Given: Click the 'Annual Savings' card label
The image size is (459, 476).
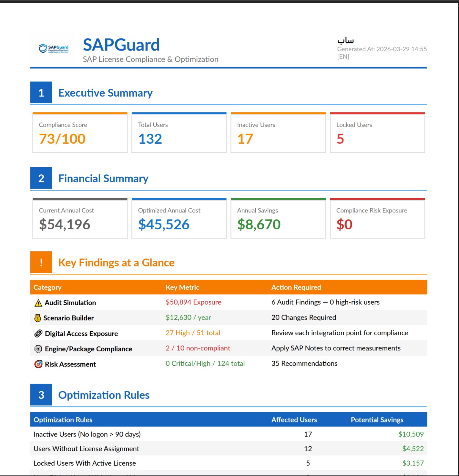Looking at the screenshot, I should [x=258, y=210].
